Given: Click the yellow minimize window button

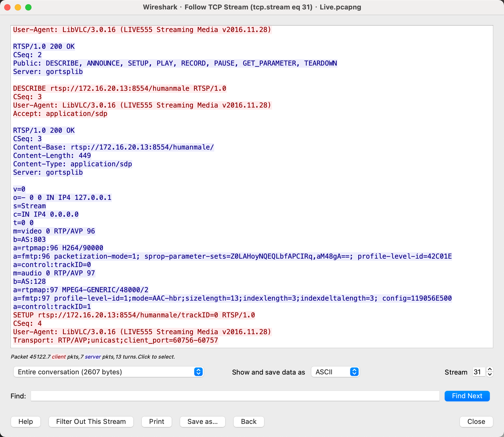Looking at the screenshot, I should coord(18,7).
